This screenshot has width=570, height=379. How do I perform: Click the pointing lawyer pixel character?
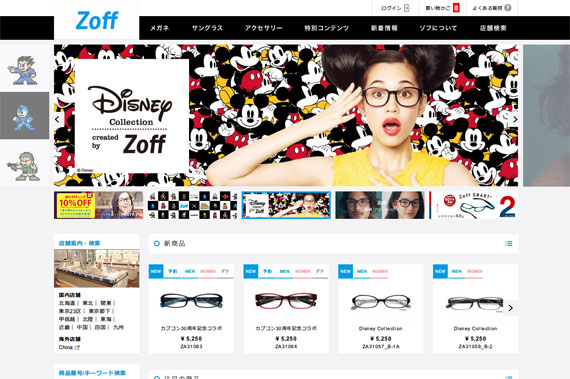(x=23, y=70)
